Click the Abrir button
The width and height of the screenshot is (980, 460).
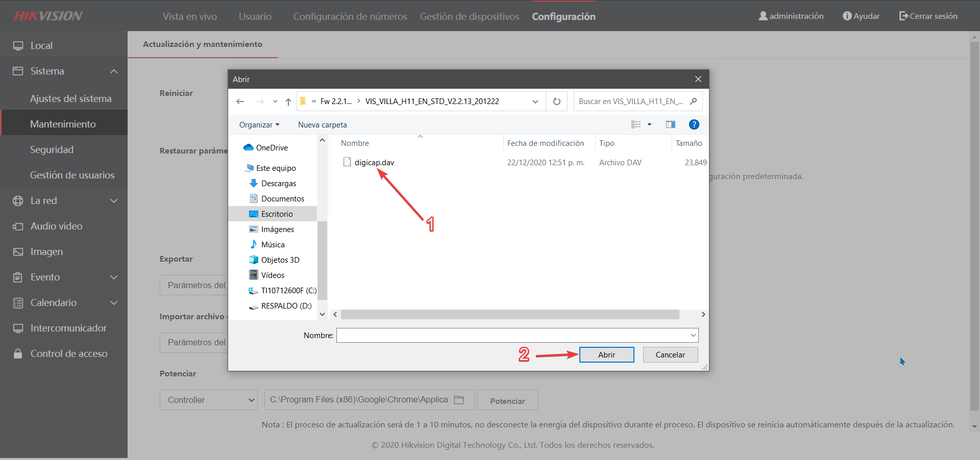(606, 354)
